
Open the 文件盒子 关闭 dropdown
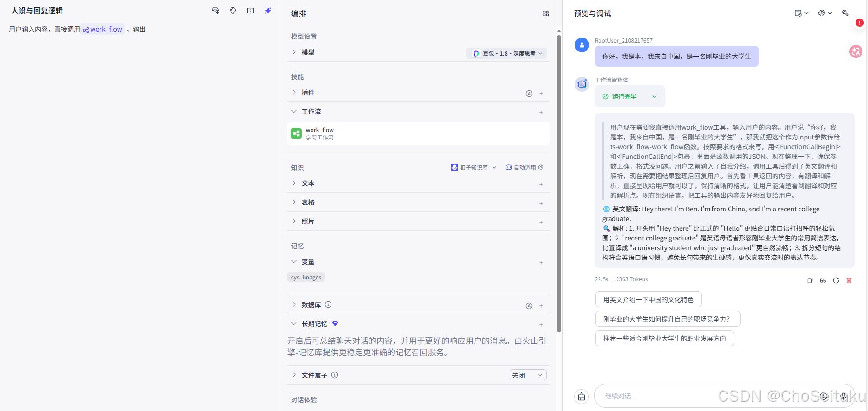(x=528, y=375)
